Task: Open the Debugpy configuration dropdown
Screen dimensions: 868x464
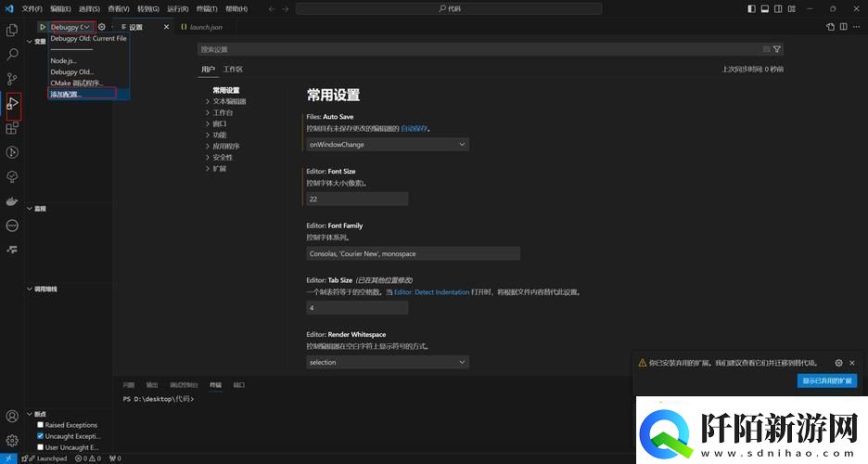Action: click(x=70, y=27)
